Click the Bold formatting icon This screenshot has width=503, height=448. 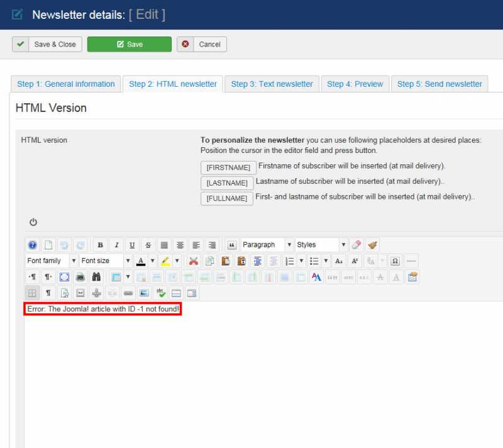click(x=100, y=245)
